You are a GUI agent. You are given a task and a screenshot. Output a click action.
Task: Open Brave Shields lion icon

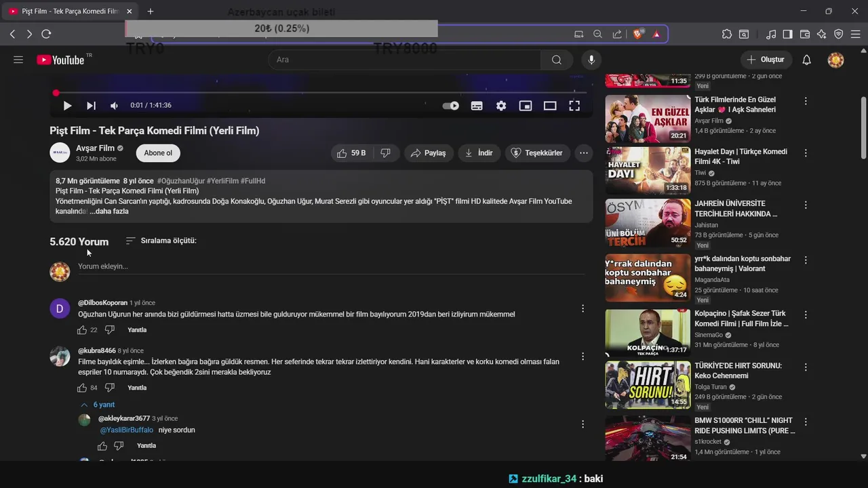(x=638, y=34)
